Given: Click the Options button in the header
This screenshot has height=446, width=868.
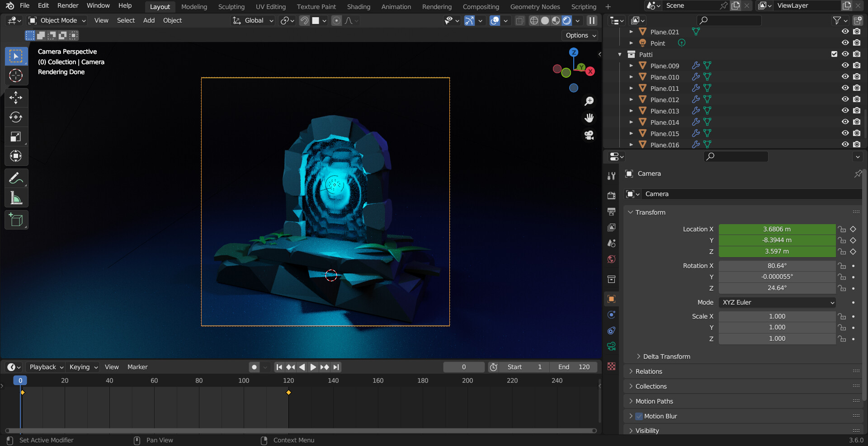Looking at the screenshot, I should tap(579, 35).
